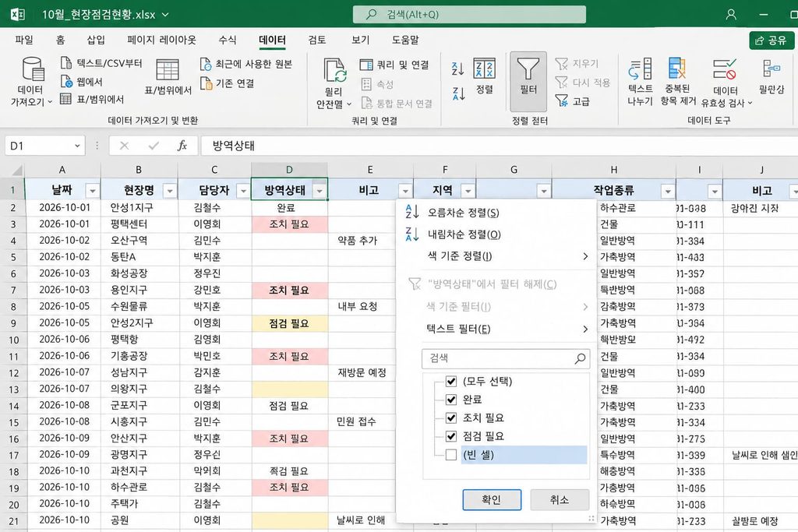
Task: Click the 데이터 유효성 검사 icon
Action: click(x=725, y=69)
